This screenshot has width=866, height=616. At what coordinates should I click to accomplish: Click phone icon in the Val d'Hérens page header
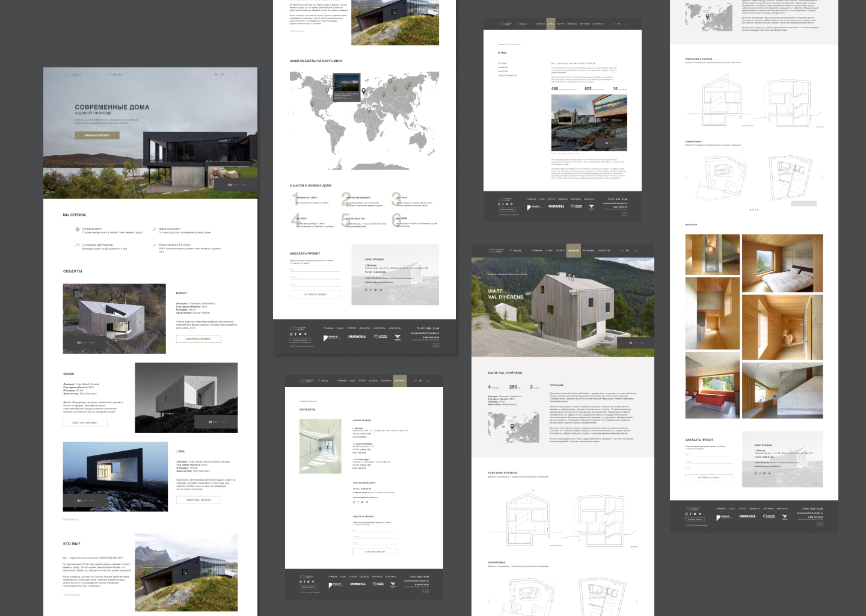tap(636, 250)
